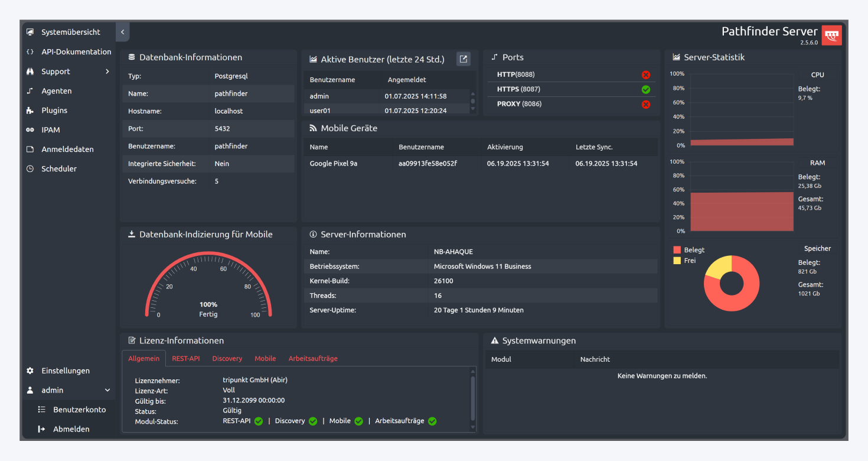Navigate to the IPAM module
This screenshot has height=461, width=868.
[52, 129]
